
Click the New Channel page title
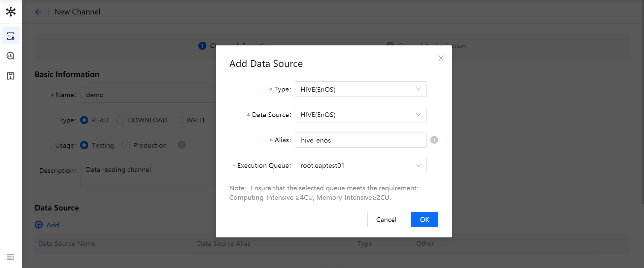(x=77, y=12)
